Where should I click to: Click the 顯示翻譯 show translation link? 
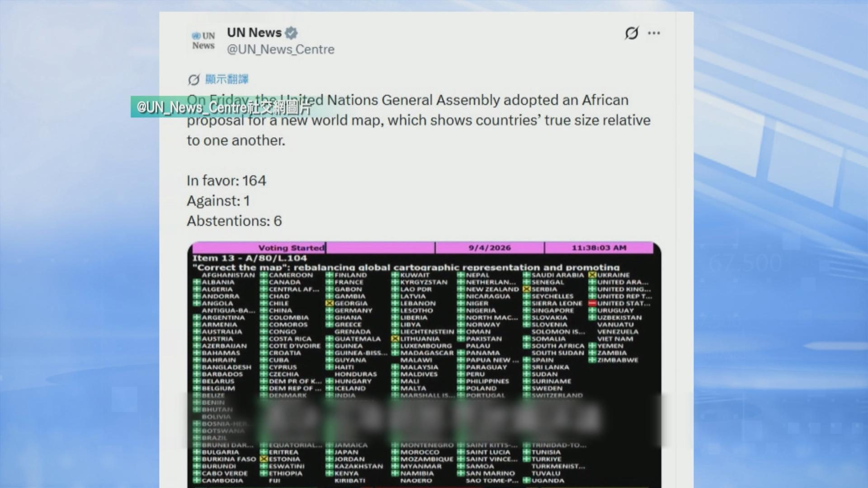point(227,80)
